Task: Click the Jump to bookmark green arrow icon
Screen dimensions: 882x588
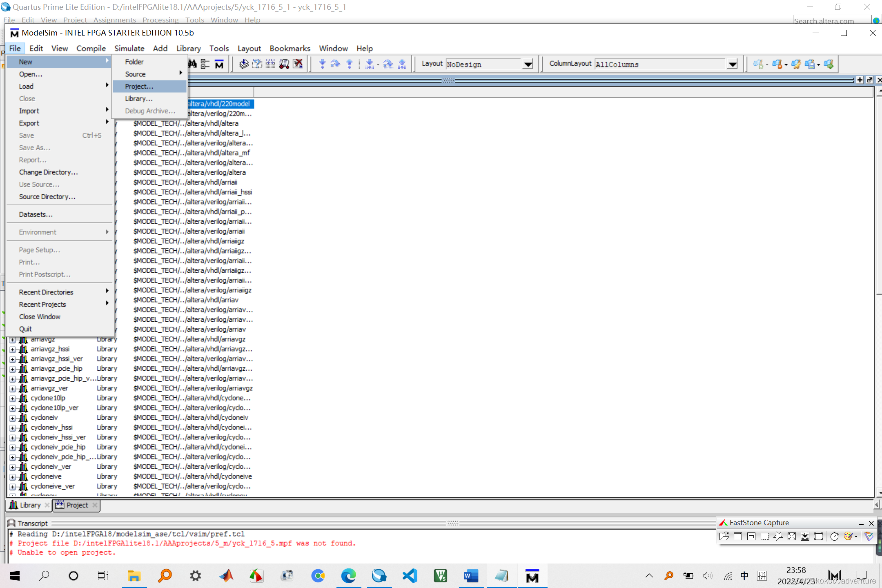Action: (x=829, y=64)
